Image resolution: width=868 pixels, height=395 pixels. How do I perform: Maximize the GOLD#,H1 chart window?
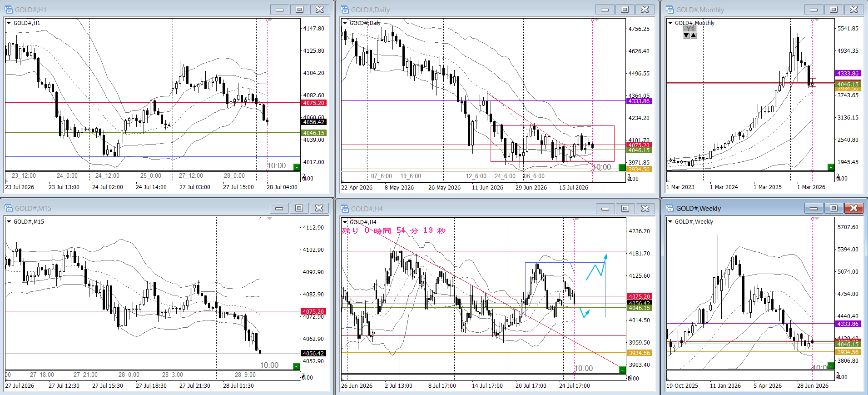(x=299, y=10)
